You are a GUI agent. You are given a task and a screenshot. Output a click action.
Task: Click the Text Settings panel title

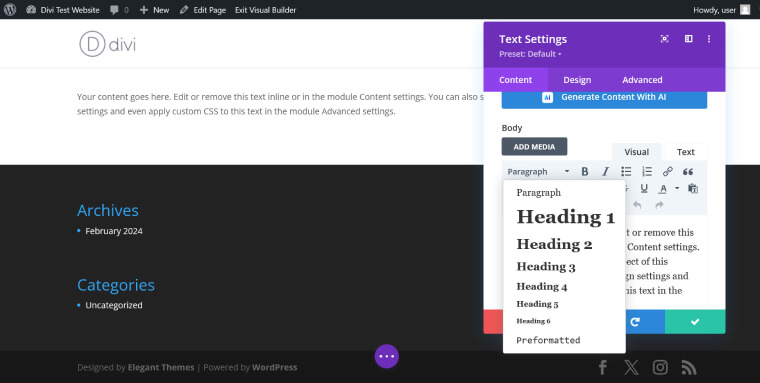point(533,39)
